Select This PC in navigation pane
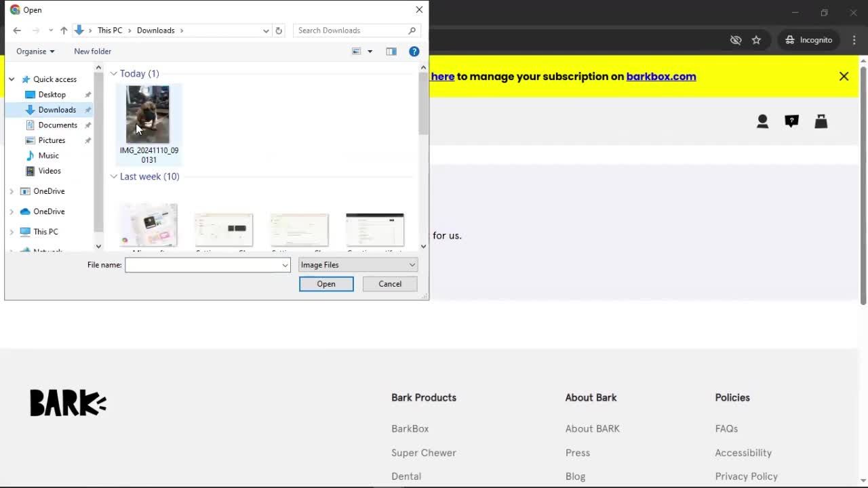This screenshot has width=868, height=488. point(45,232)
